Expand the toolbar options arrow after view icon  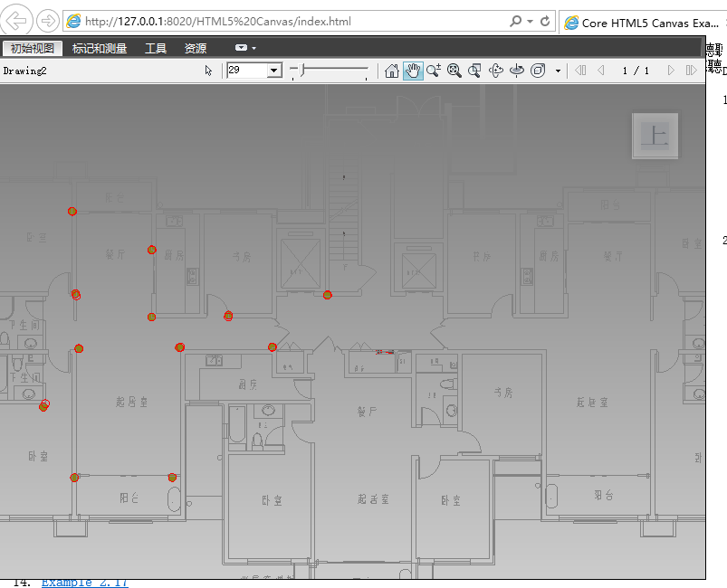(x=558, y=71)
